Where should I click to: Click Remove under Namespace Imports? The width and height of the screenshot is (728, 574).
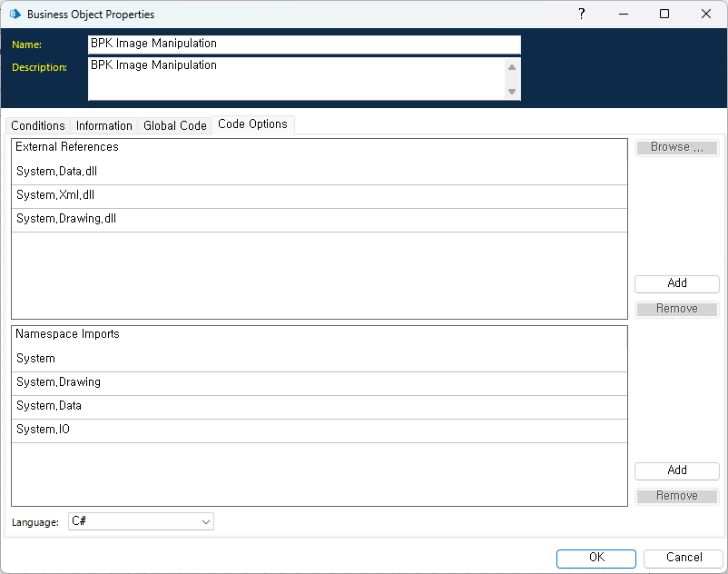(677, 496)
